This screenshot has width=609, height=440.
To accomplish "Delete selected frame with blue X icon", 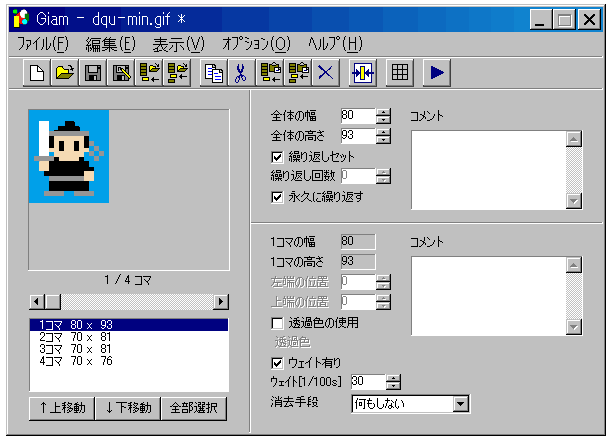I will pyautogui.click(x=326, y=73).
